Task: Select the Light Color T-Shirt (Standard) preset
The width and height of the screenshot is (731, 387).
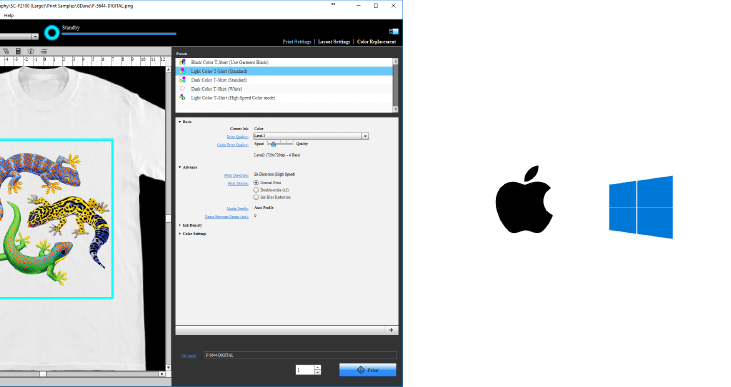Action: (284, 71)
